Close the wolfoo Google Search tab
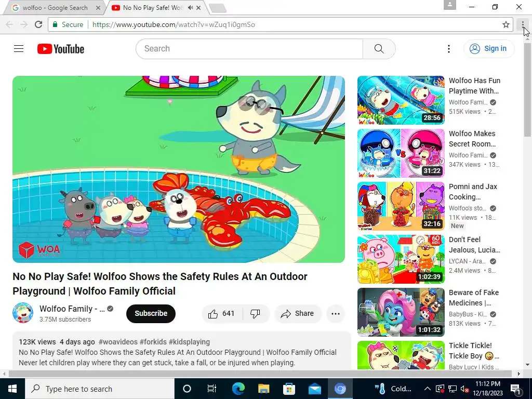 point(98,7)
